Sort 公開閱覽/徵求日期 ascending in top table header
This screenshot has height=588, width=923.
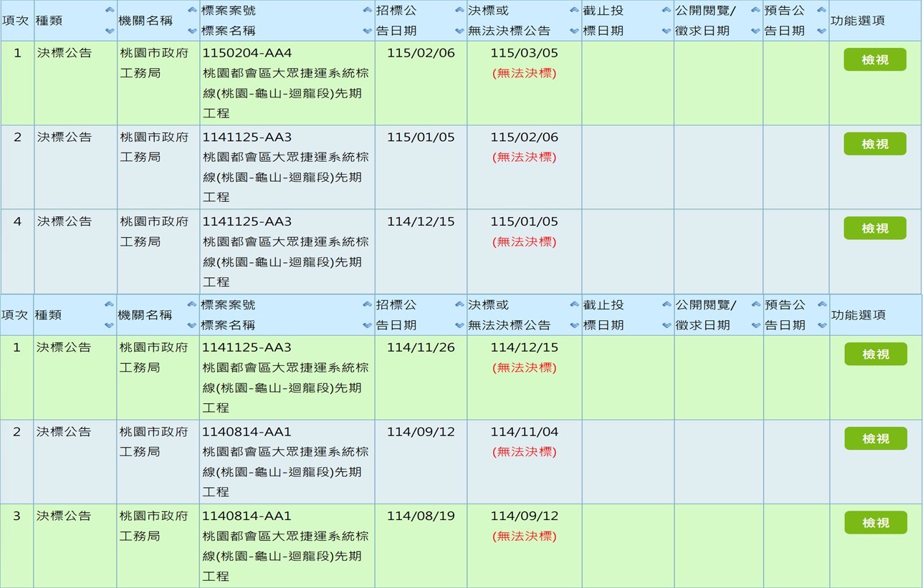pos(755,10)
